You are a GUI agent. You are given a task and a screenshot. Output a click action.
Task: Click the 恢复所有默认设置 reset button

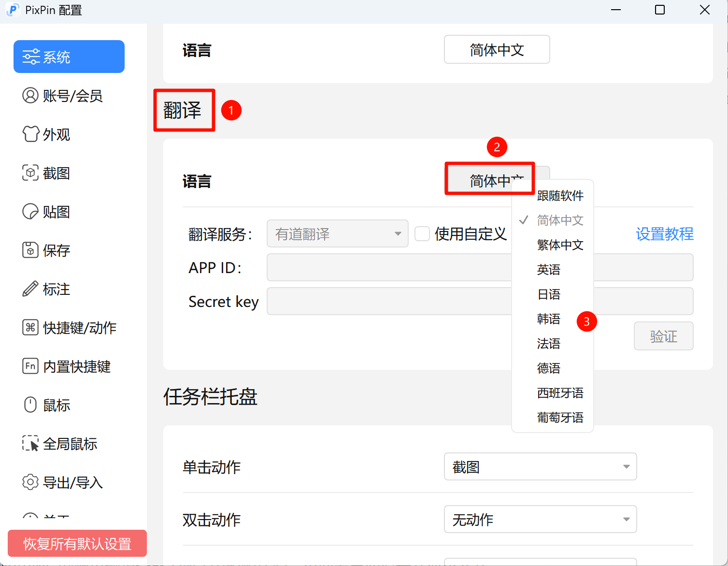[77, 544]
